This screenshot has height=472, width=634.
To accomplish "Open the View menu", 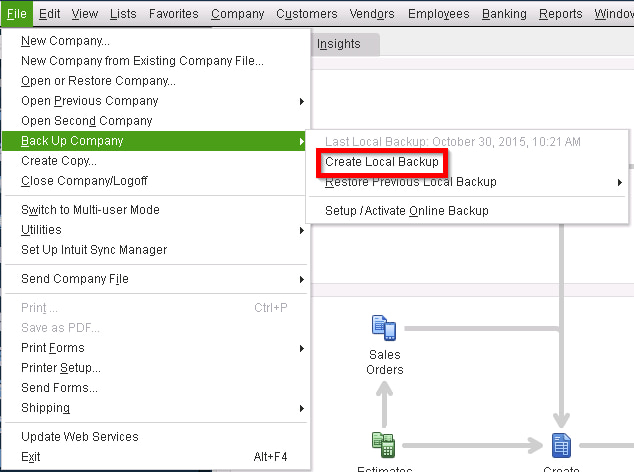I will [85, 14].
